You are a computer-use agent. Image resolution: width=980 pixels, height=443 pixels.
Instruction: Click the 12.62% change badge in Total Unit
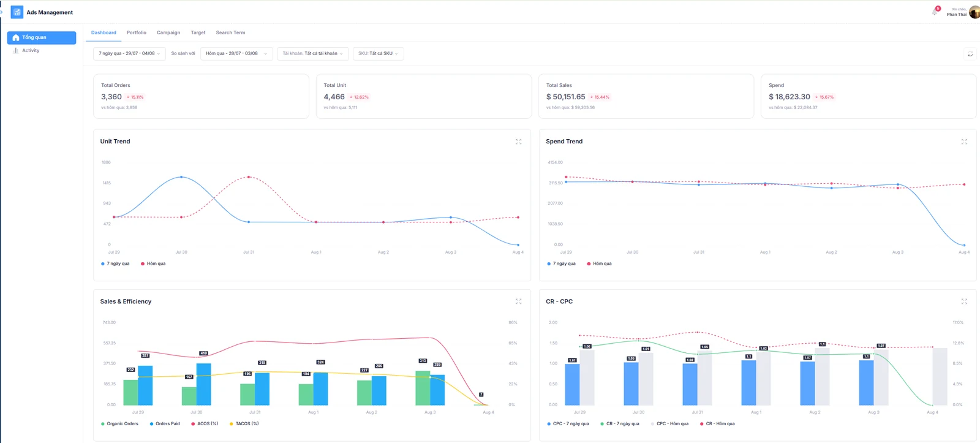pos(359,97)
